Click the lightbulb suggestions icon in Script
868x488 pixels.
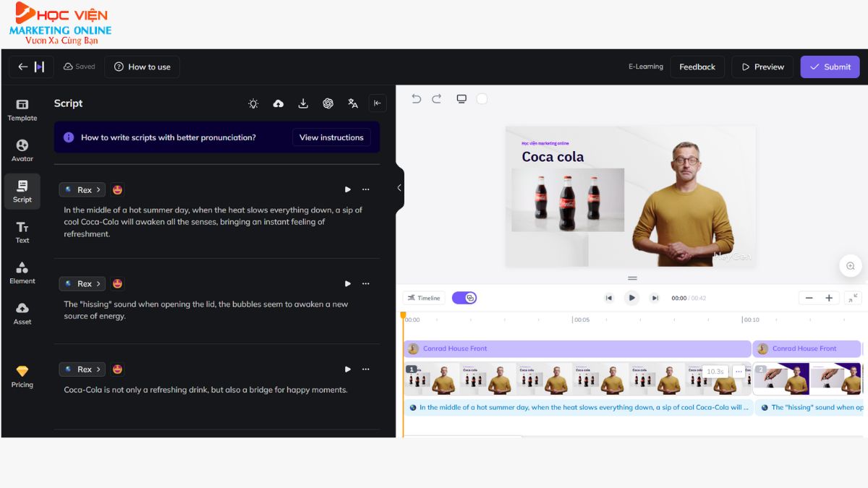253,103
